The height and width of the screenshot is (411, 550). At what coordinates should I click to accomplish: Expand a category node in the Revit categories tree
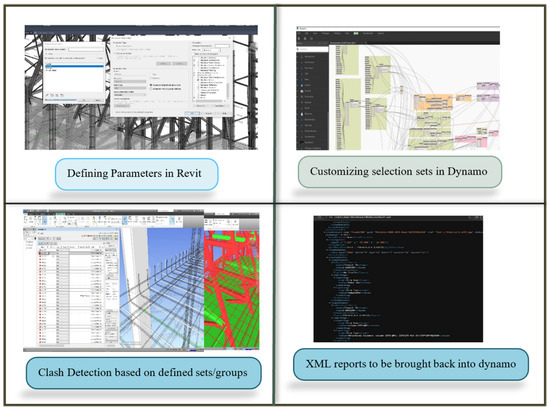coord(194,60)
